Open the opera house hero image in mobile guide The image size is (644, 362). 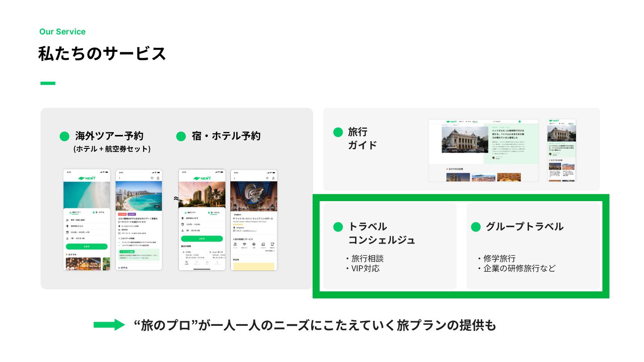click(x=561, y=133)
